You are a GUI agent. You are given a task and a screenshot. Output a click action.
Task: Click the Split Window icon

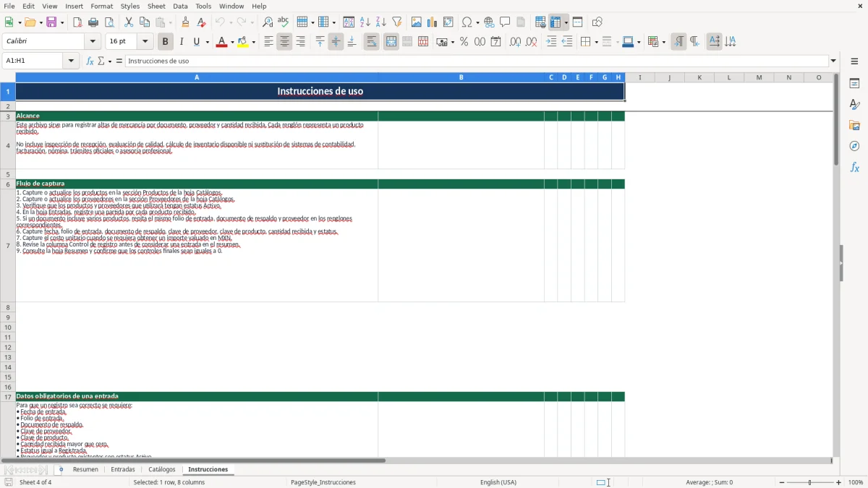[577, 22]
